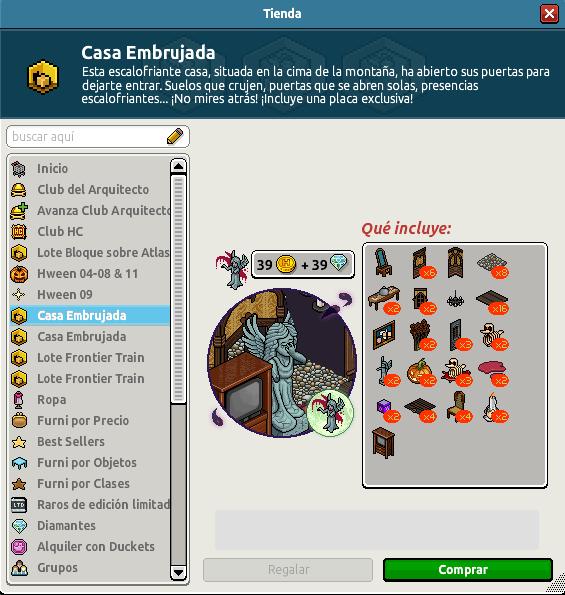Click the blue high-back chair furni icon

383,262
